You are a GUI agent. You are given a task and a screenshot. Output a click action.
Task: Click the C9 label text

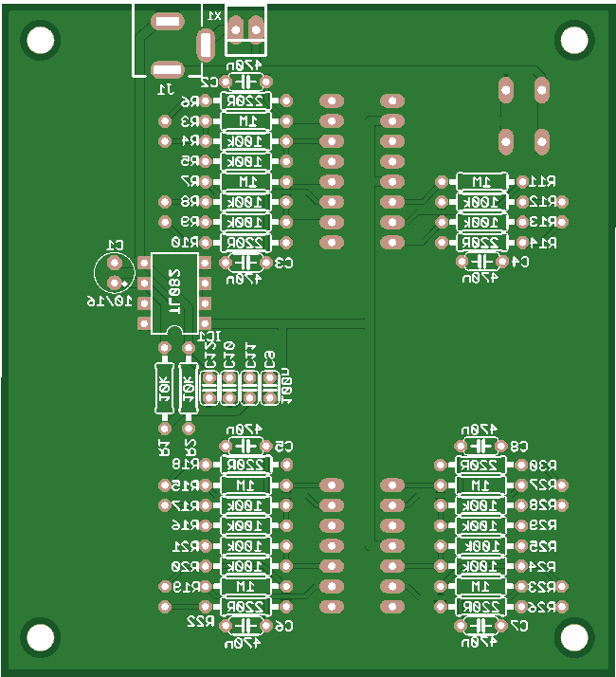(269, 359)
